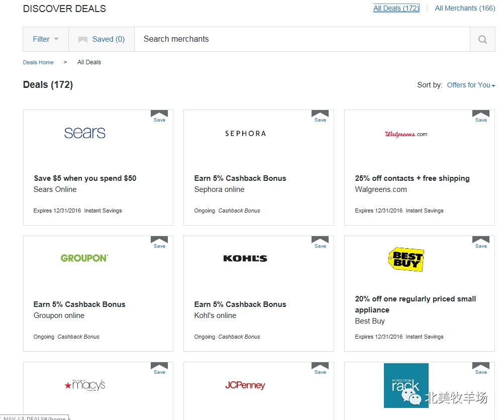Go to Deals Home breadcrumb link
Viewport: 504px width, 420px height.
38,62
